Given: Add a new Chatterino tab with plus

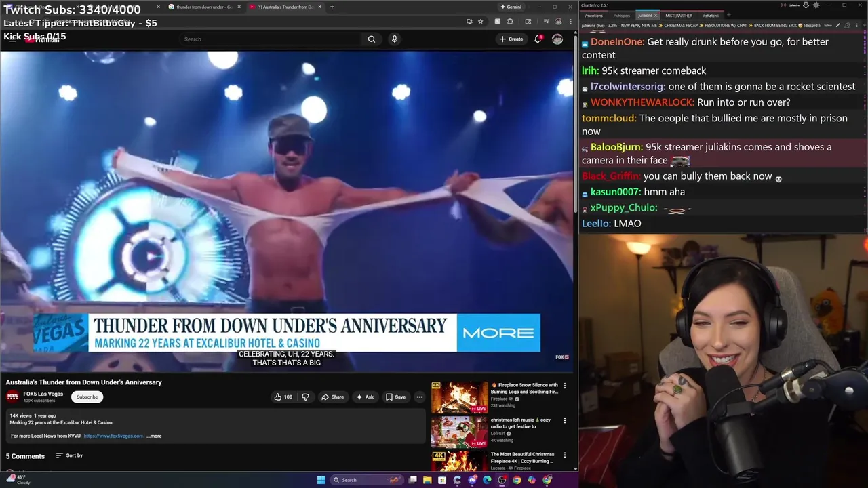Looking at the screenshot, I should pyautogui.click(x=729, y=15).
